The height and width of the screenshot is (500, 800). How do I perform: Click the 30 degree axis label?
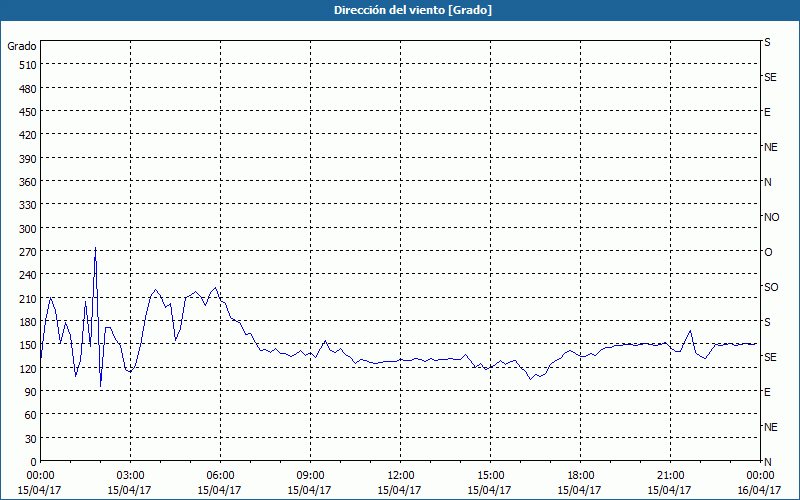coord(31,439)
